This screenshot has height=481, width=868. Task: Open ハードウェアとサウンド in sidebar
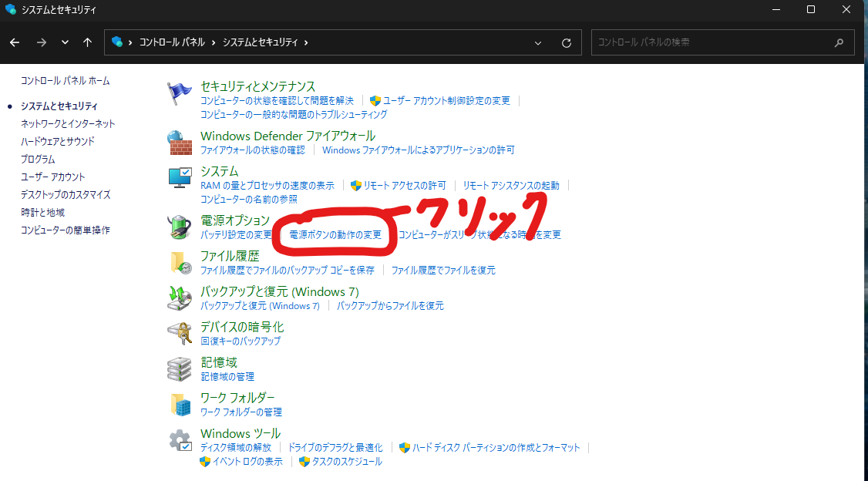[x=58, y=142]
